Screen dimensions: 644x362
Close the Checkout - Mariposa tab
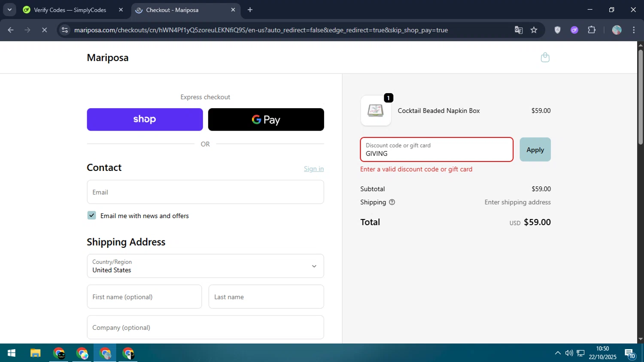coord(233,10)
